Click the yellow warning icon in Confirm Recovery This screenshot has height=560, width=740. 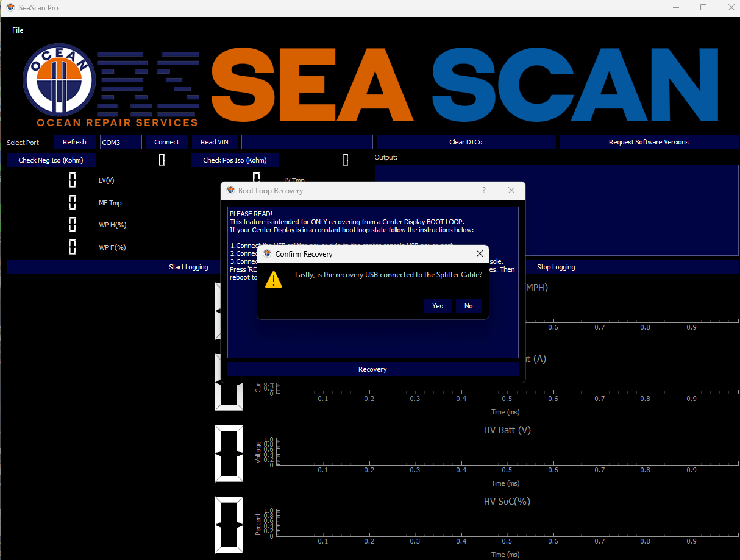point(274,280)
